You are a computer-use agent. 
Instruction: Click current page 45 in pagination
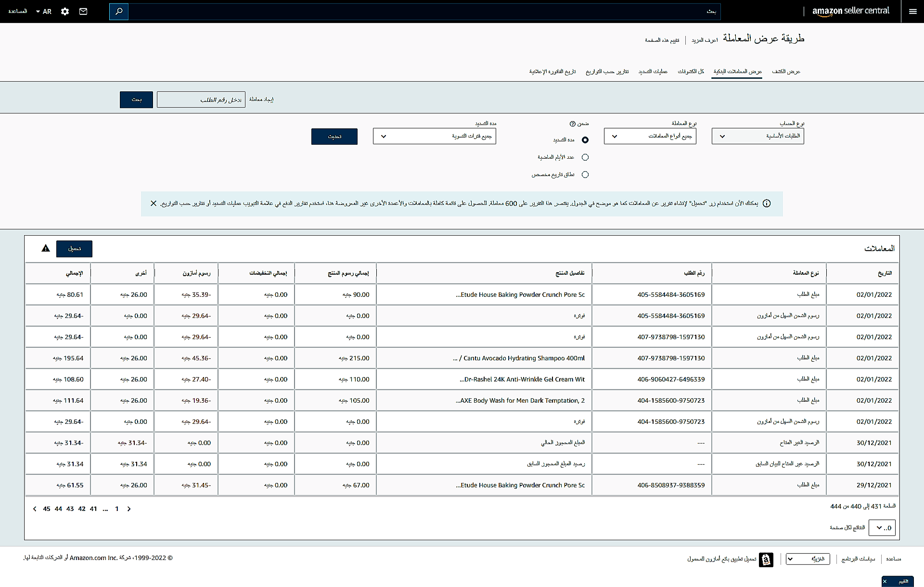tap(47, 509)
